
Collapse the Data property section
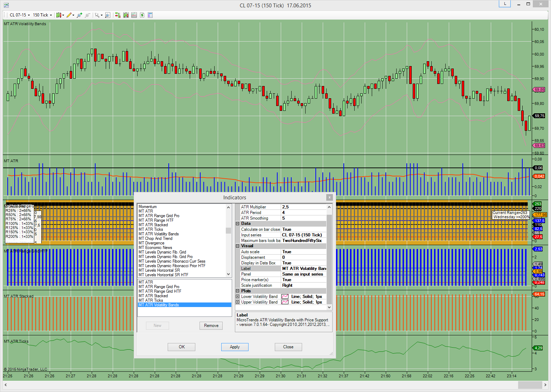coord(238,224)
